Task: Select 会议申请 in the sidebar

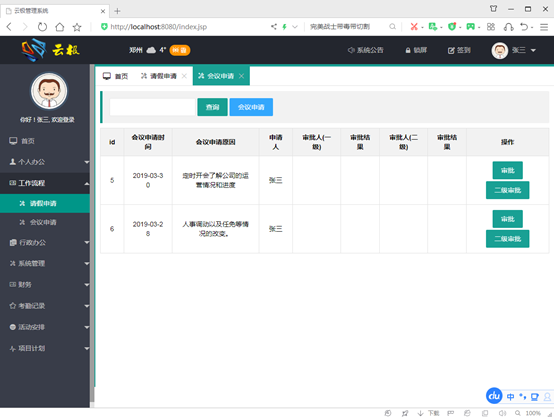Action: pyautogui.click(x=45, y=222)
